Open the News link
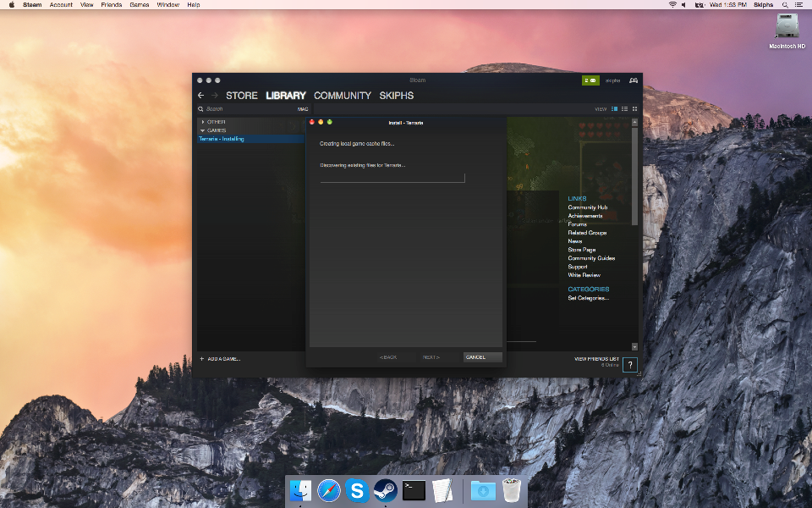 pos(575,241)
